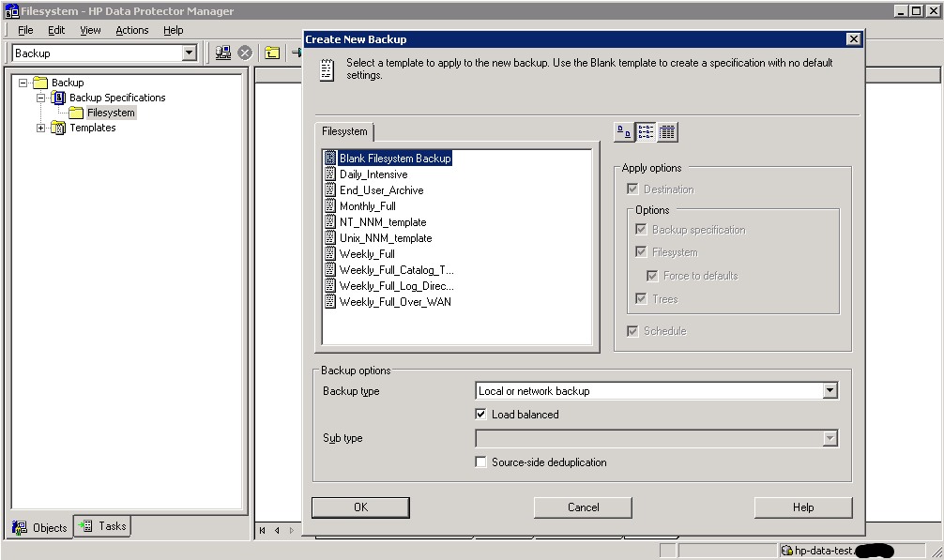Toggle the Trees checkbox
944x560 pixels.
coord(641,298)
